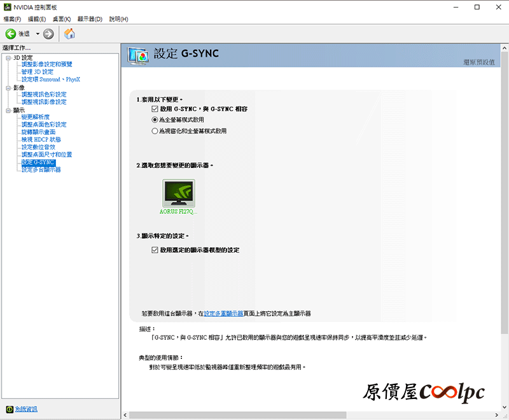Image resolution: width=509 pixels, height=420 pixels.
Task: Open the 編輯(E) menu
Action: (x=37, y=19)
